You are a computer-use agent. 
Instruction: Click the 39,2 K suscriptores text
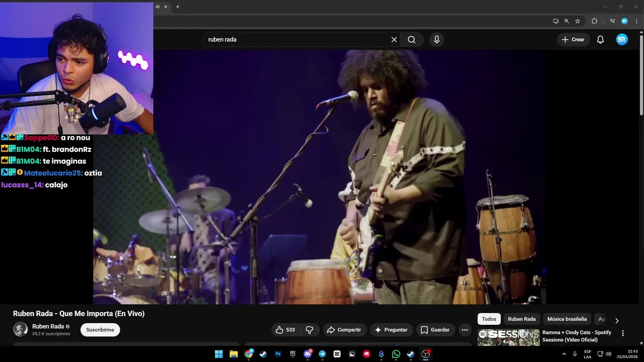(51, 334)
